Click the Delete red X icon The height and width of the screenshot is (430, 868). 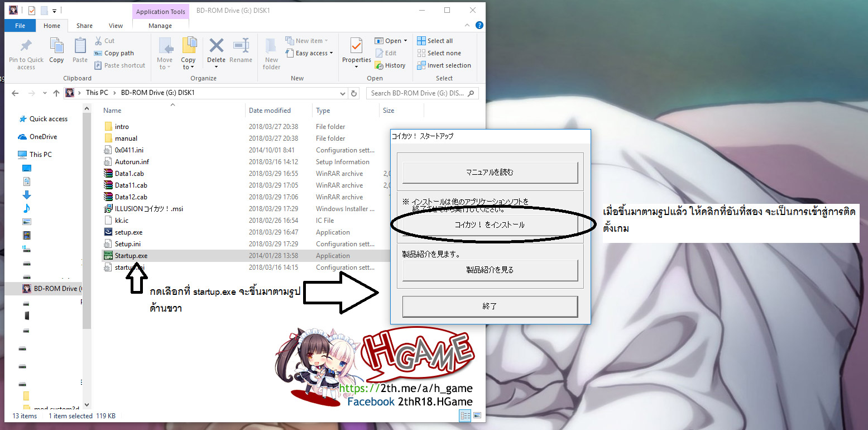(x=216, y=46)
